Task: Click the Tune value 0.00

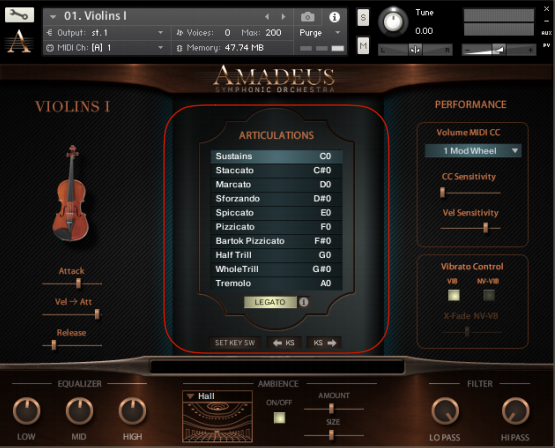Action: (424, 31)
